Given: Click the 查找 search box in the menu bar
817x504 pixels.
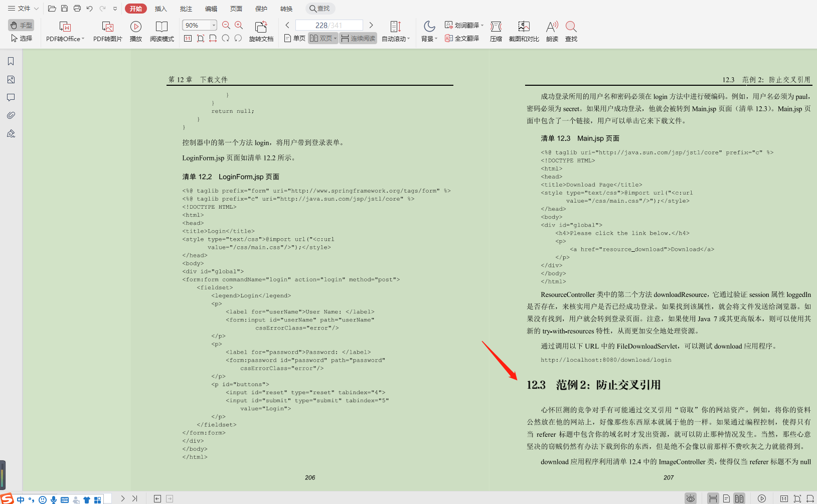Looking at the screenshot, I should 320,9.
